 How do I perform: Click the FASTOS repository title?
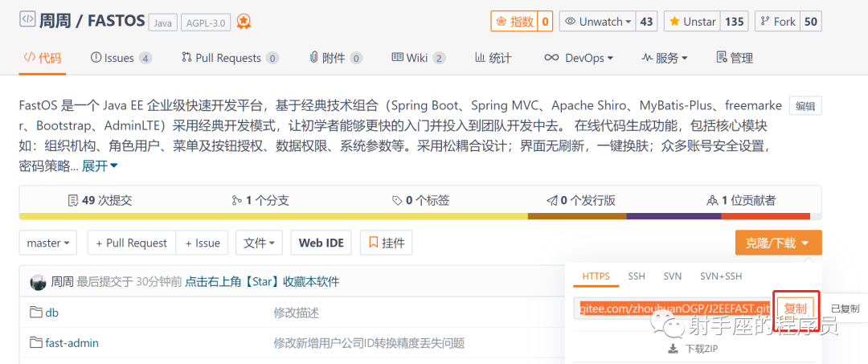click(x=115, y=20)
